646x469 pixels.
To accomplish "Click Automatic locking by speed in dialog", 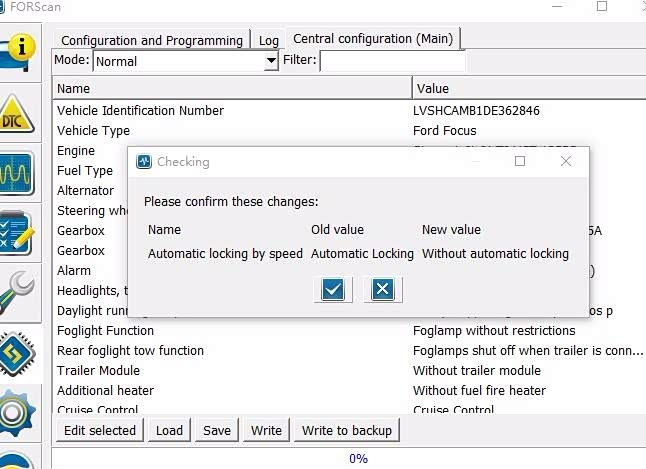I will tap(225, 253).
